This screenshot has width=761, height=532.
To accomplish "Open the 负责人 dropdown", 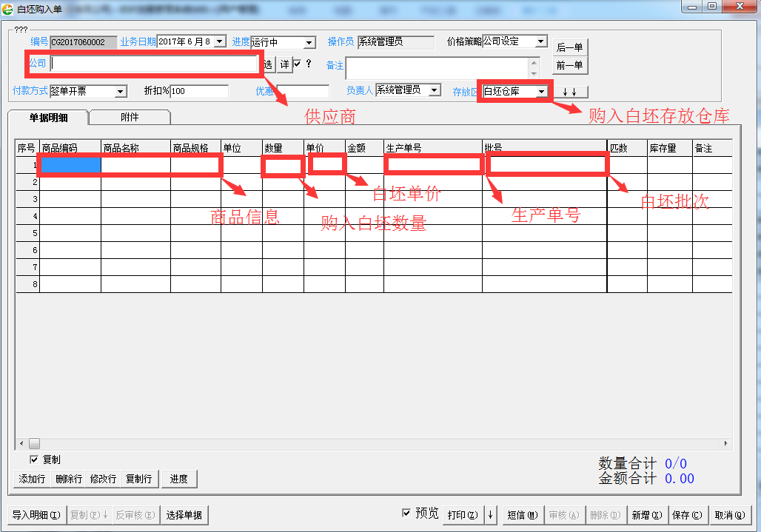I will pos(435,90).
